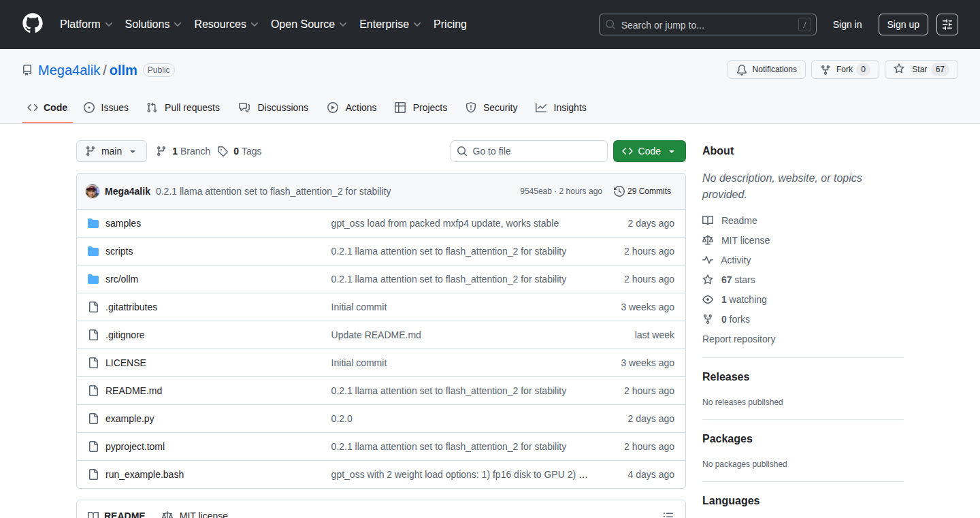The width and height of the screenshot is (980, 518).
Task: Expand the Resources menu
Action: (226, 25)
